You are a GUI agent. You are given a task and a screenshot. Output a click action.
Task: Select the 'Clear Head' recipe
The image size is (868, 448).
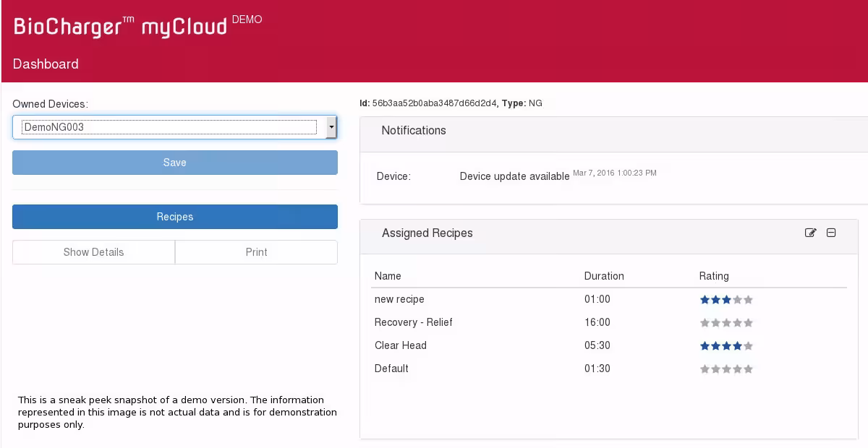[x=401, y=345]
